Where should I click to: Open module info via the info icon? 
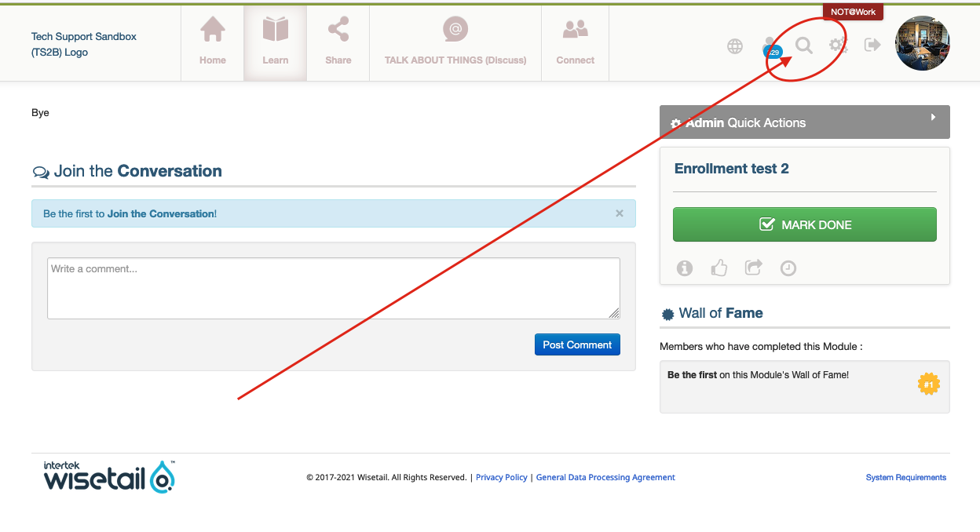684,268
